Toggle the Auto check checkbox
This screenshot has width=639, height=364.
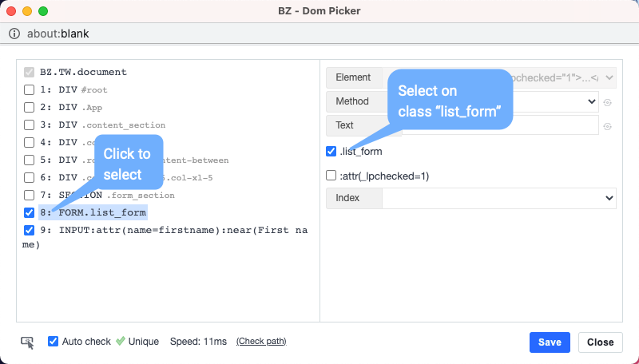click(53, 341)
